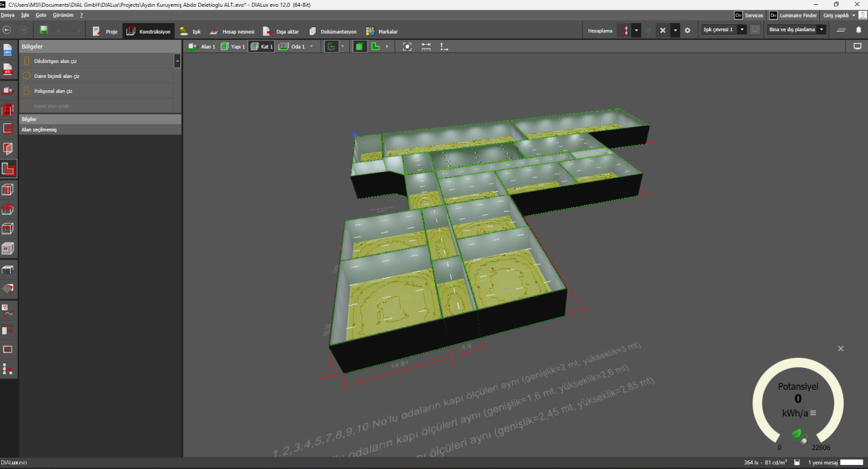Click the IFC import sidebar icon
The image size is (868, 469).
pyautogui.click(x=8, y=70)
